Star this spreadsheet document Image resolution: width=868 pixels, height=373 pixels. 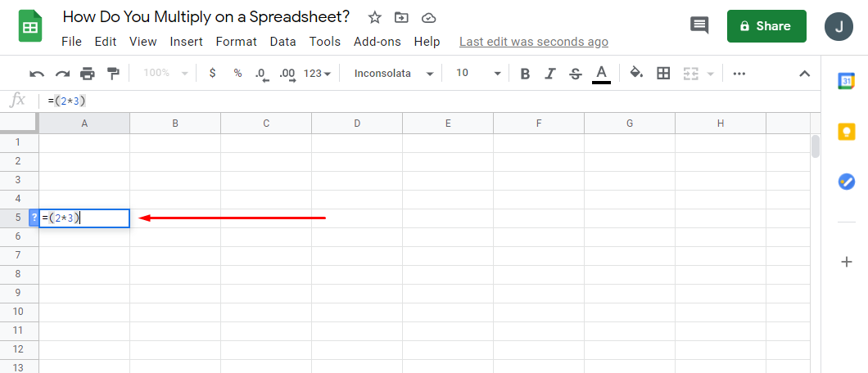pos(375,17)
